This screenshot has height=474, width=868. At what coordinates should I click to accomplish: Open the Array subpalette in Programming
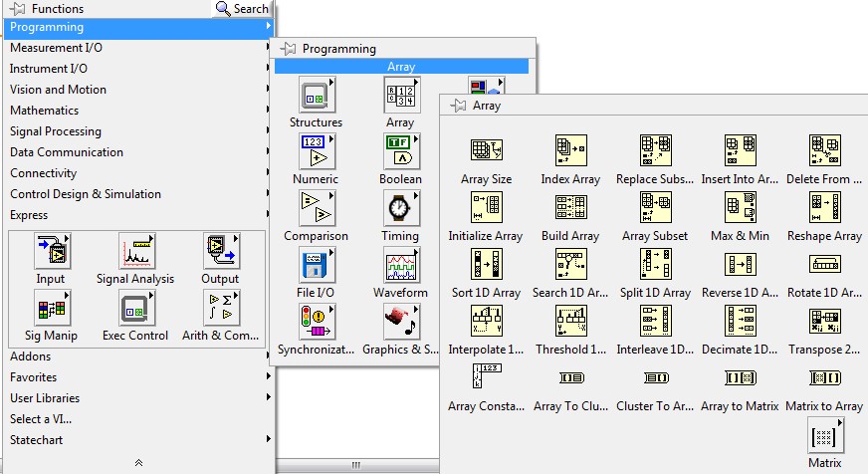pyautogui.click(x=401, y=96)
